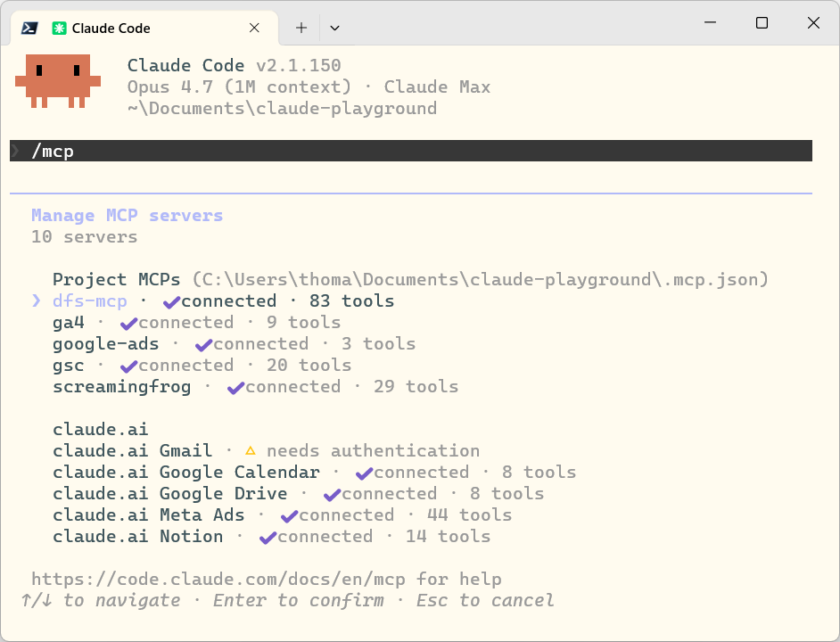Click the dfs-mcp connected checkmark

171,302
